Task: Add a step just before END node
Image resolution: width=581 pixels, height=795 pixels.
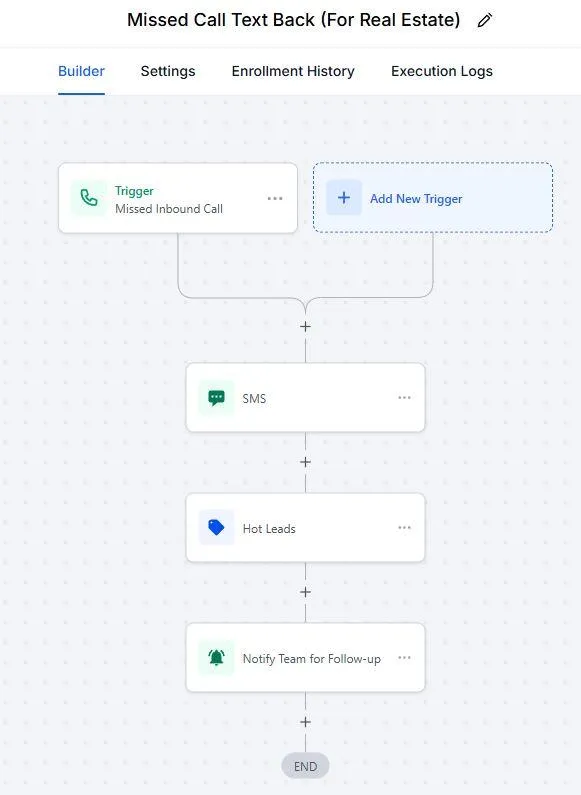Action: point(305,722)
